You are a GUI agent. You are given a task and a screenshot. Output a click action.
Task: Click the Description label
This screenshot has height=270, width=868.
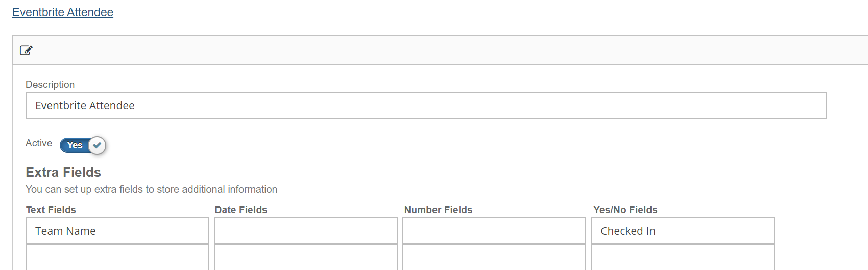[50, 84]
